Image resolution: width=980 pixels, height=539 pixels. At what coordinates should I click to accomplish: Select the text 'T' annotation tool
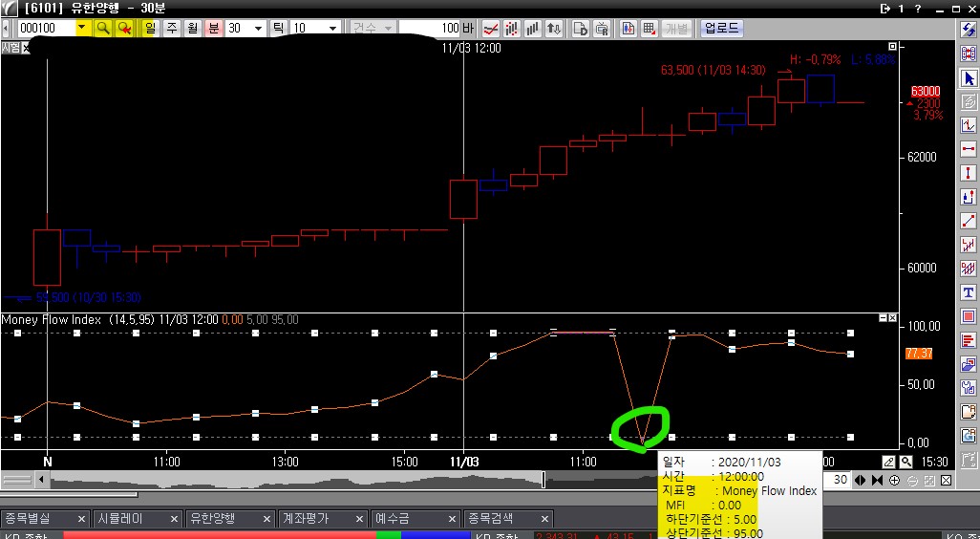click(x=969, y=292)
